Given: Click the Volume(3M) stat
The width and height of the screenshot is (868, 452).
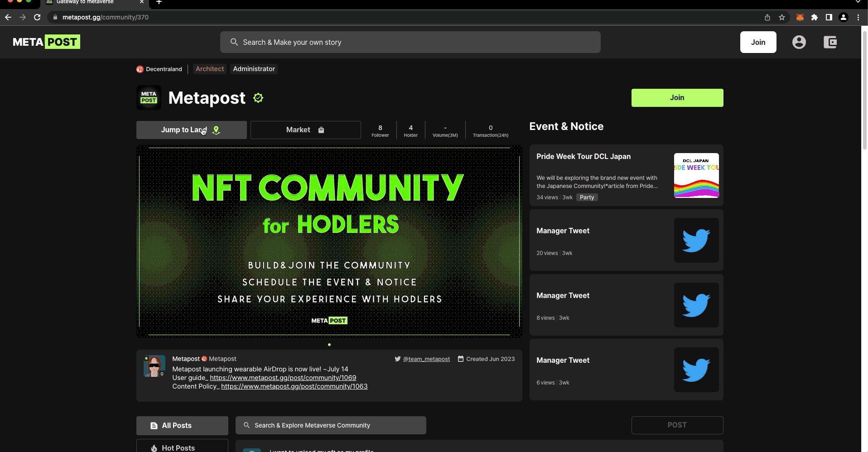Looking at the screenshot, I should (x=445, y=131).
